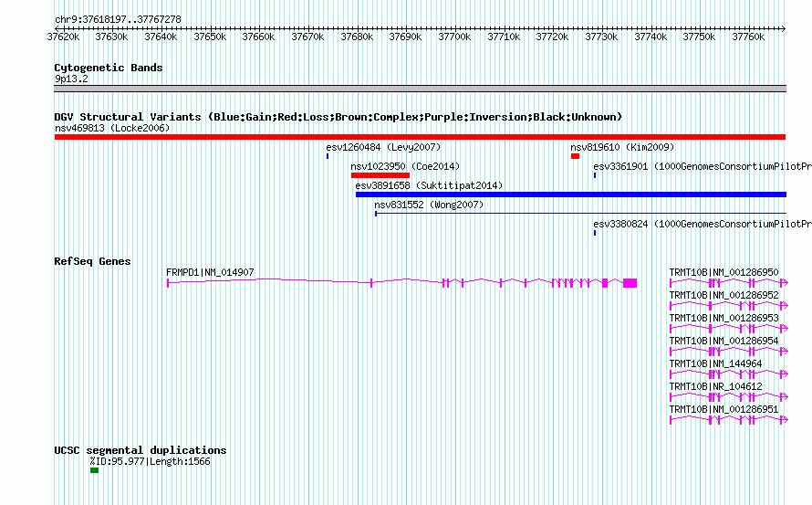Select the red nsv819610 variant block
Viewport: 812px width, 505px height.
(575, 156)
